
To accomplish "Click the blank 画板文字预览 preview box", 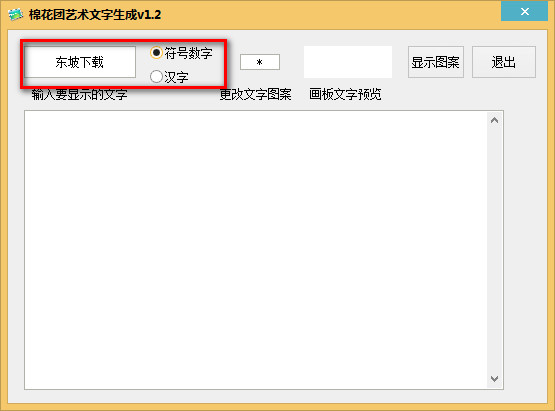I will click(348, 62).
